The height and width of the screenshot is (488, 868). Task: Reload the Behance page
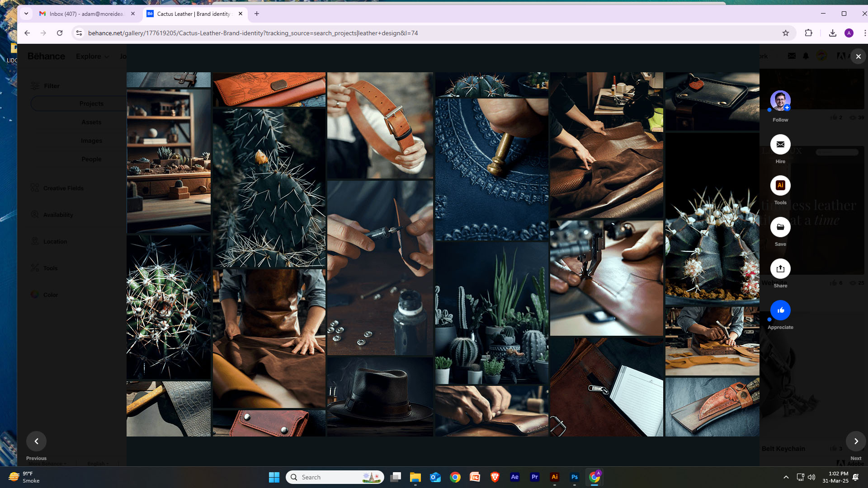(60, 33)
